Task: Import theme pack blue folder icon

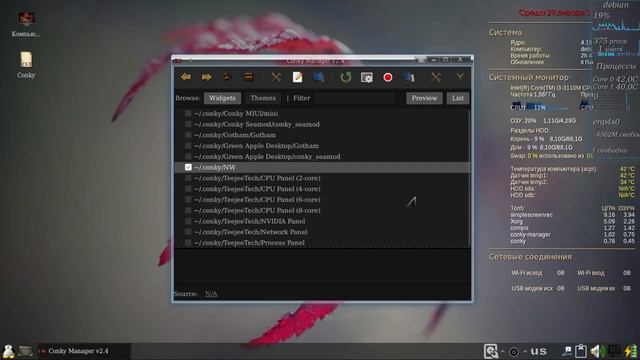Action: pyautogui.click(x=409, y=77)
